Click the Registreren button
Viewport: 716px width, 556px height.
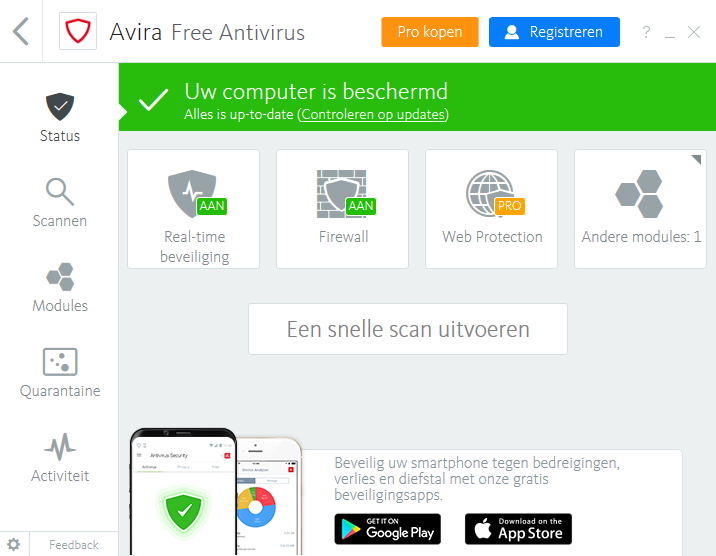pos(554,32)
